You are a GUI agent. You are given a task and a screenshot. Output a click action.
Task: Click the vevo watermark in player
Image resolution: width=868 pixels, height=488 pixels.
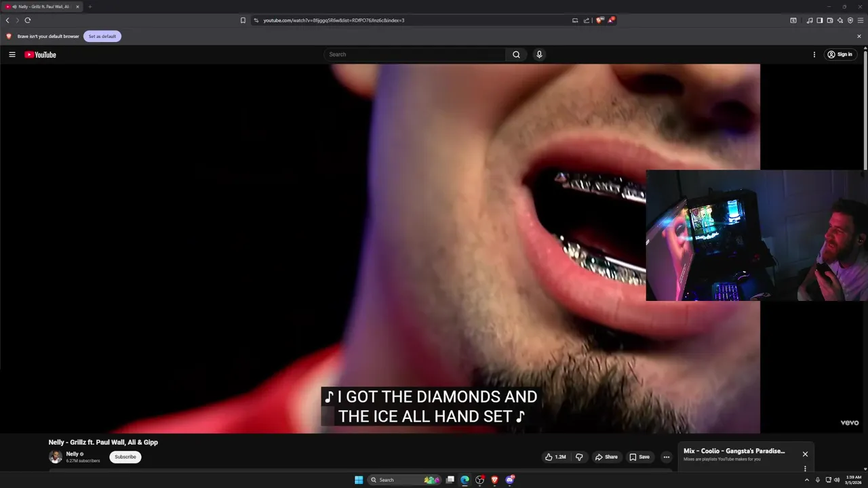(850, 423)
